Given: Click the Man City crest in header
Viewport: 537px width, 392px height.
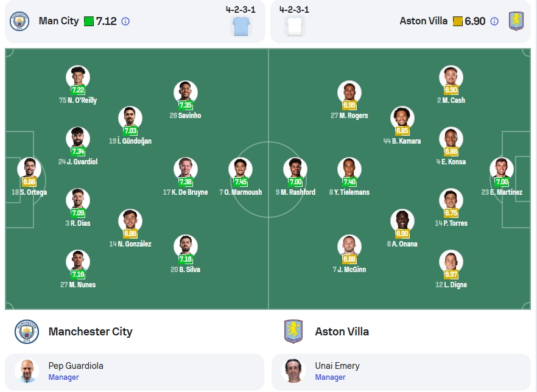Looking at the screenshot, I should pos(19,21).
